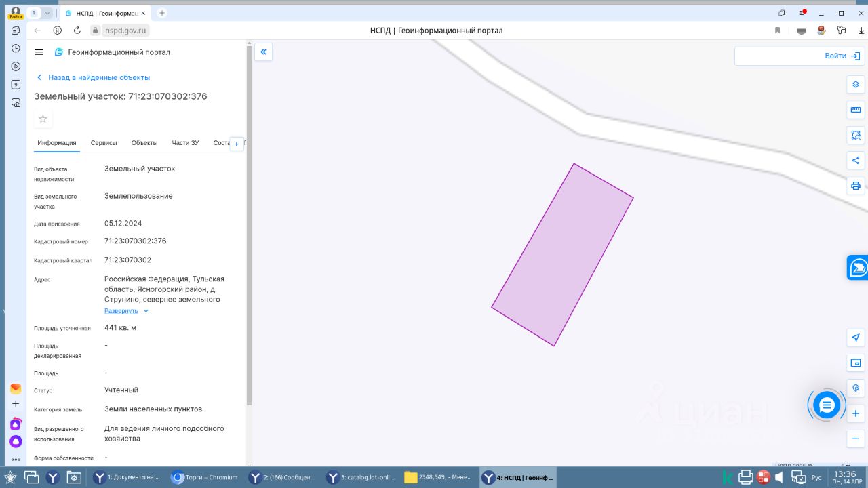Image resolution: width=868 pixels, height=488 pixels.
Task: Open Alice assistant purple sidebar icon
Action: [x=16, y=441]
